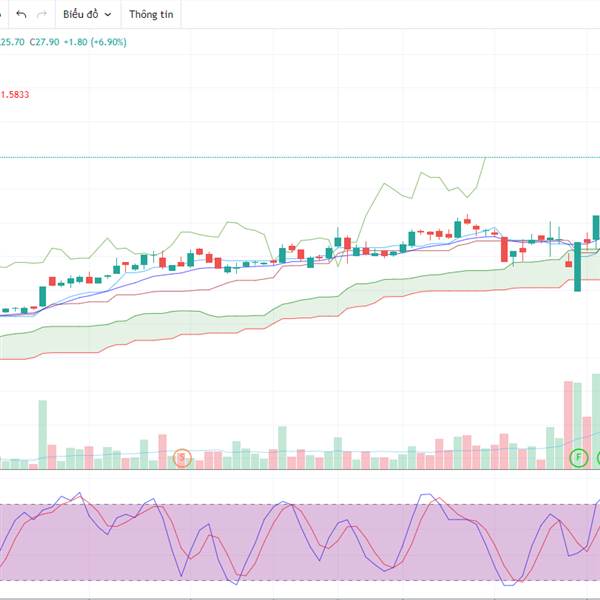
Task: Click the red 1.5833 indicator value
Action: tap(15, 95)
